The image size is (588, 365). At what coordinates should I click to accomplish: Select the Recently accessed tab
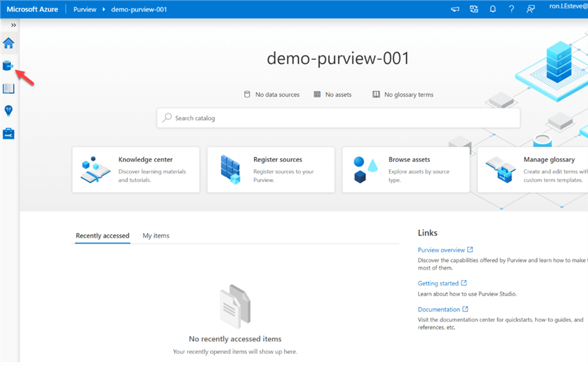[x=103, y=236]
